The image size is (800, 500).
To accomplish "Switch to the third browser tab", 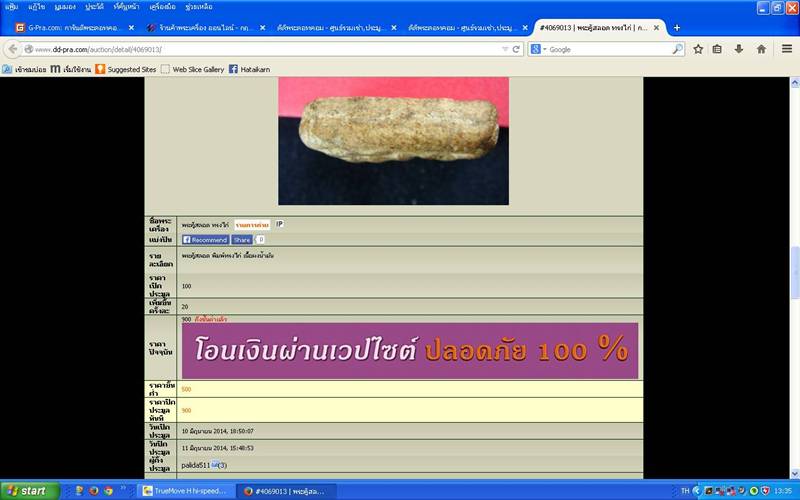I will point(337,28).
